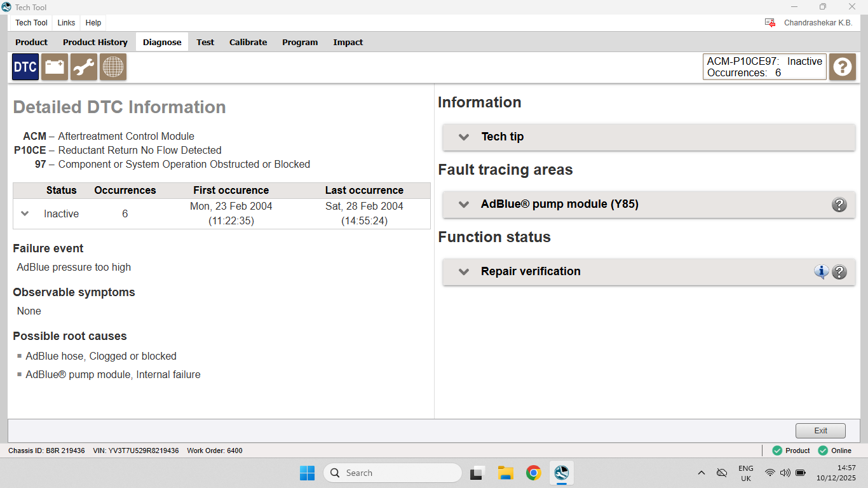The height and width of the screenshot is (488, 868).
Task: Open help via the large question mark icon
Action: [843, 67]
